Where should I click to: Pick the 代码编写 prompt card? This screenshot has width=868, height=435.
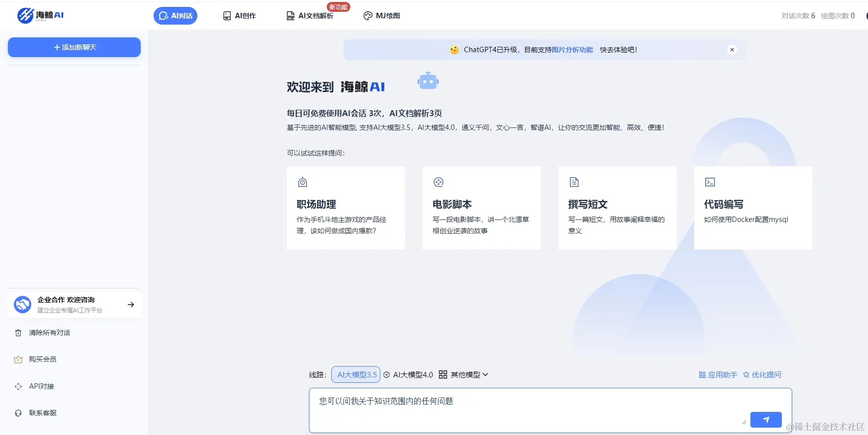click(753, 208)
